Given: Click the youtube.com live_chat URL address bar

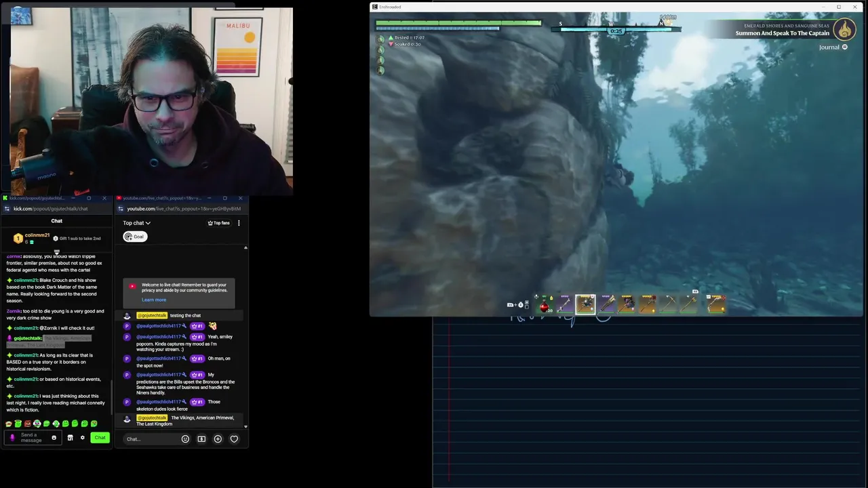Looking at the screenshot, I should (x=184, y=209).
